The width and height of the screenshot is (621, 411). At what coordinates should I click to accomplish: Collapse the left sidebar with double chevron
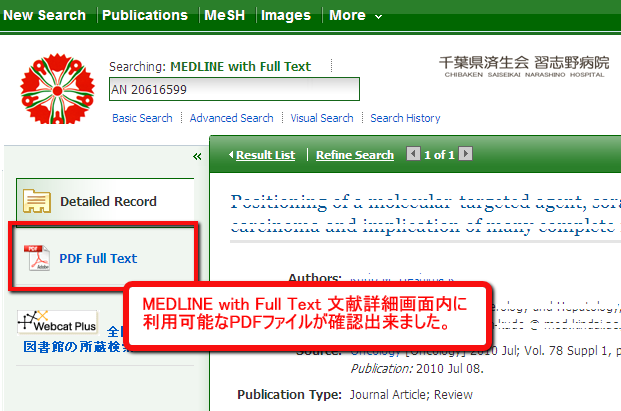[x=197, y=156]
